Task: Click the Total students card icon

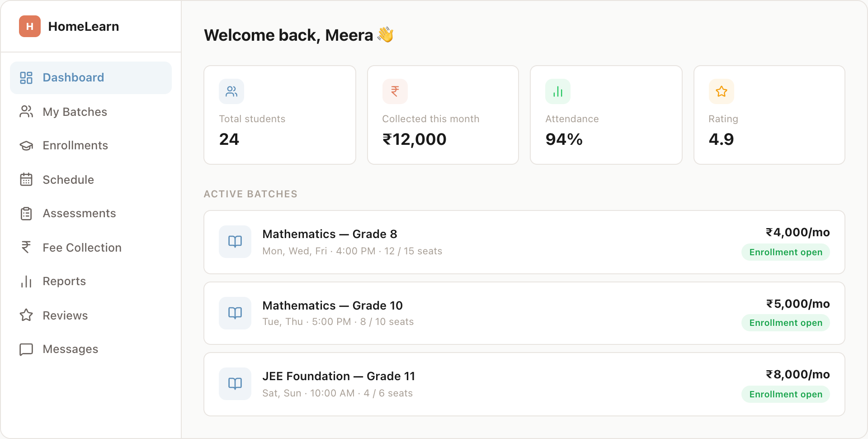Action: (231, 91)
